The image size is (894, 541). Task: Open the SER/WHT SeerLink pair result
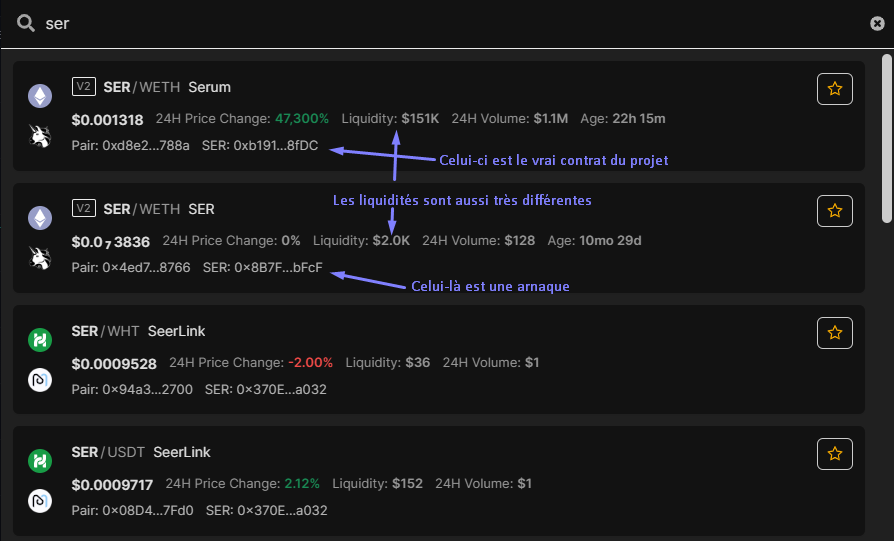pos(438,359)
